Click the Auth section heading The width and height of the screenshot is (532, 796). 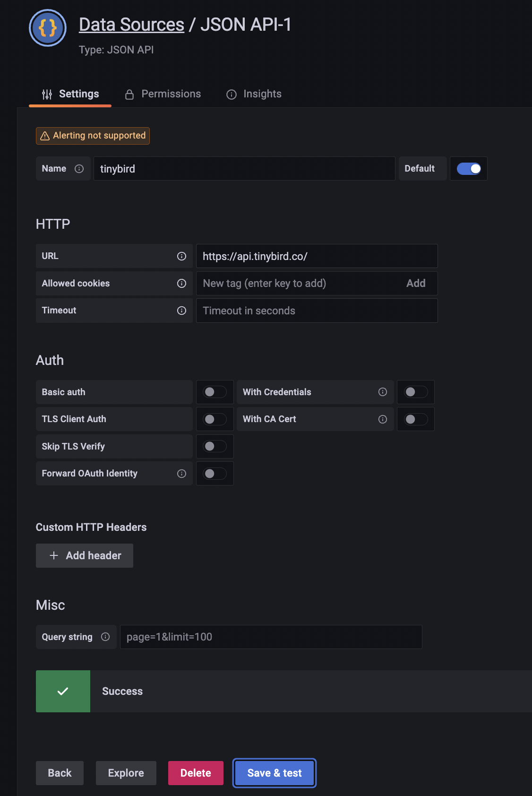[x=50, y=360]
